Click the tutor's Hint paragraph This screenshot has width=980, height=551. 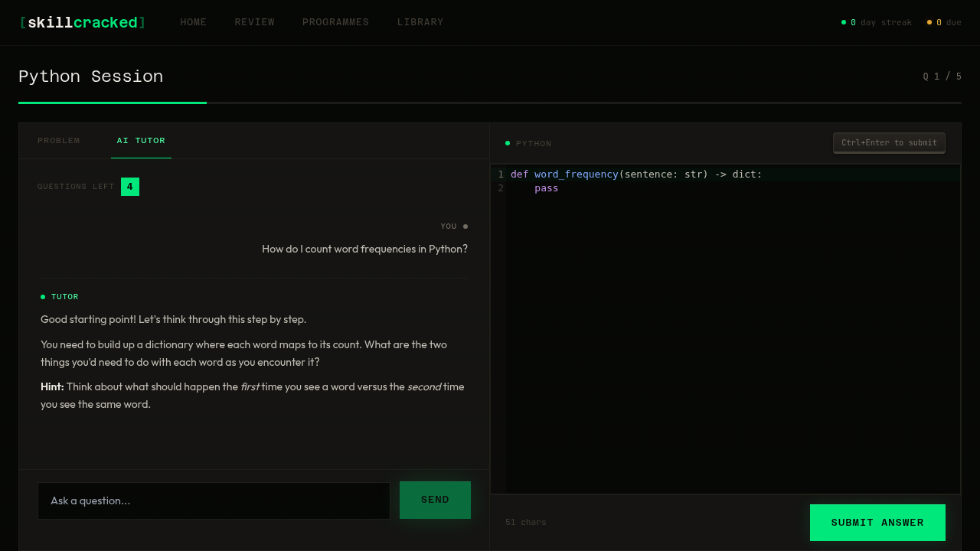pos(254,396)
